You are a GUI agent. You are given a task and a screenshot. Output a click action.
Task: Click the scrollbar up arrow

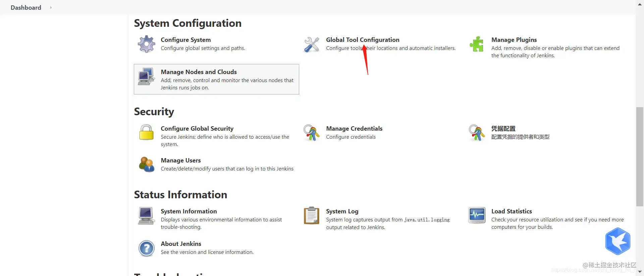pos(640,4)
